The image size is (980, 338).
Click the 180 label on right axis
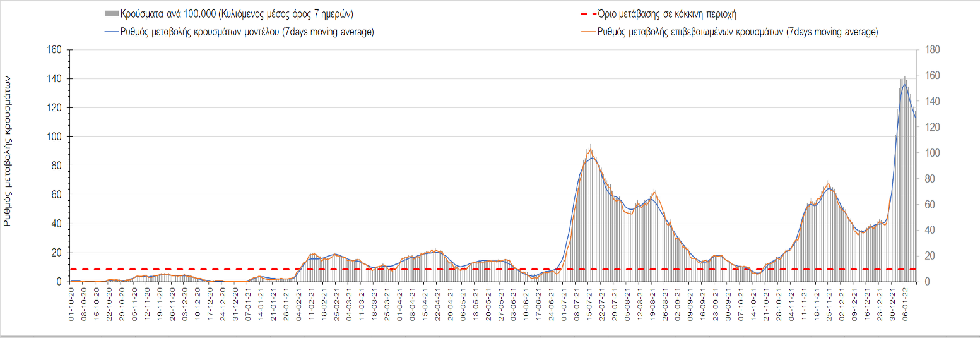pos(932,50)
